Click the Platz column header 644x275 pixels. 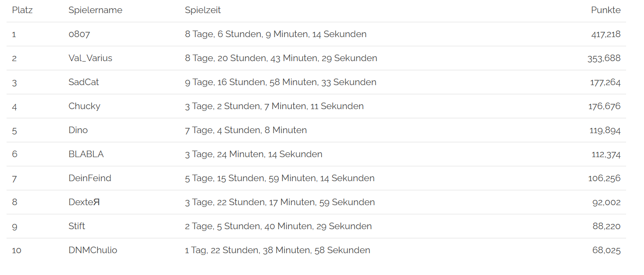(22, 10)
